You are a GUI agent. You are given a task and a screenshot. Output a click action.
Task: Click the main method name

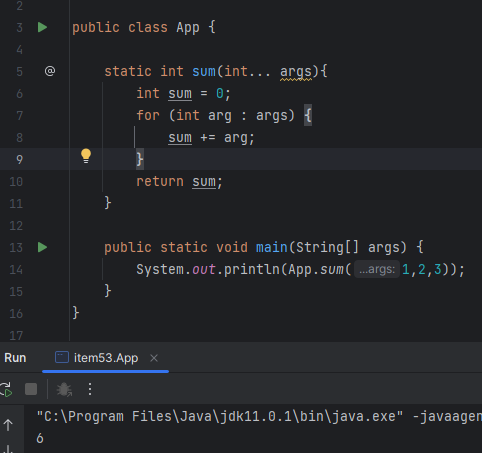click(272, 247)
